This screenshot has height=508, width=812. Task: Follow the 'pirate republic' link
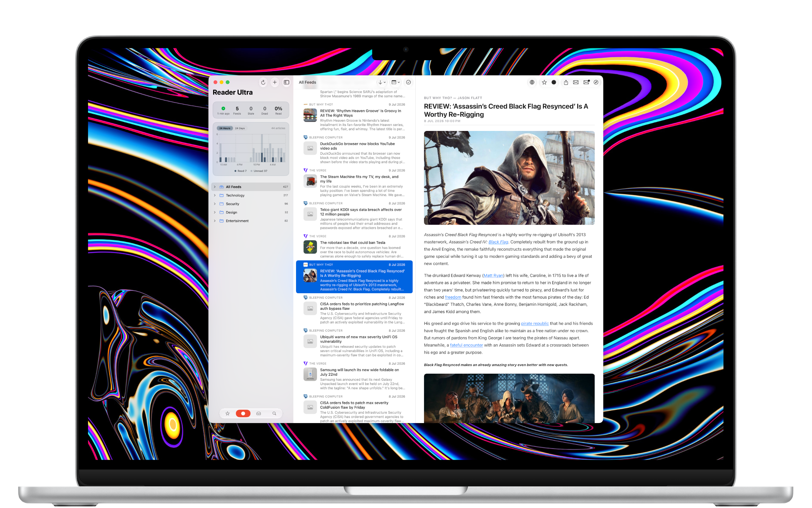coord(535,323)
